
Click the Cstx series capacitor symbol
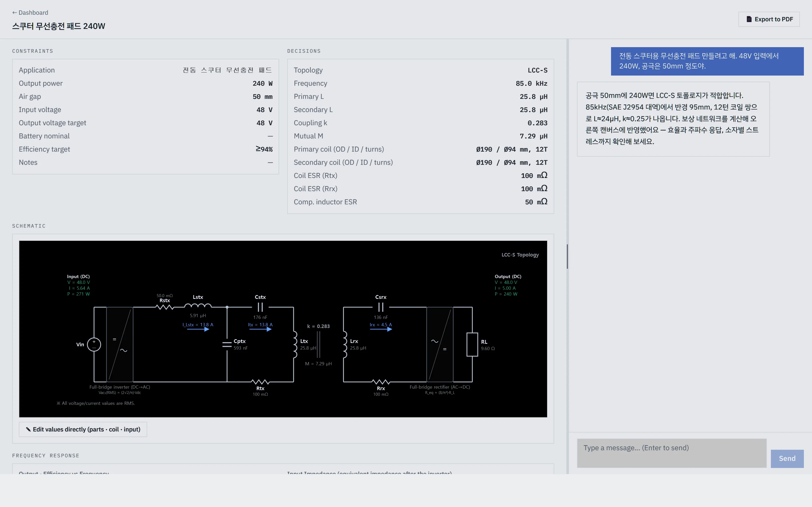pyautogui.click(x=260, y=307)
